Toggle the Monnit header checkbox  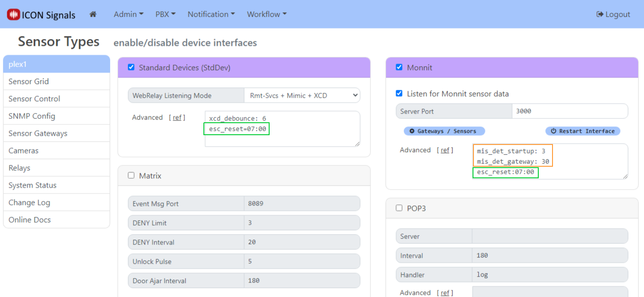[399, 67]
